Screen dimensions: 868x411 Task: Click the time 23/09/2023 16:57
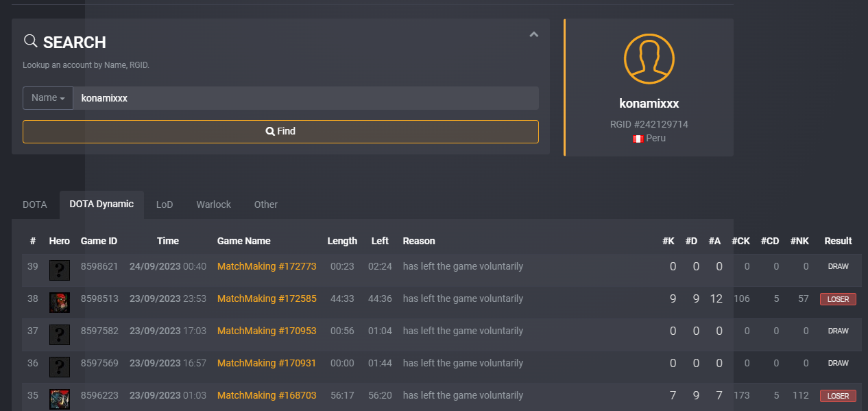pos(168,363)
